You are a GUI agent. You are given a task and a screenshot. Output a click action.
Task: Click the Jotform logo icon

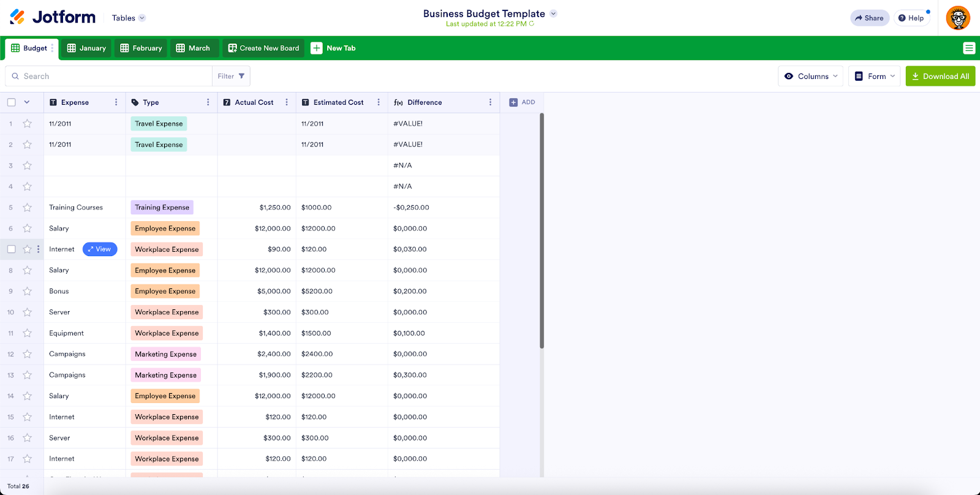click(x=17, y=17)
